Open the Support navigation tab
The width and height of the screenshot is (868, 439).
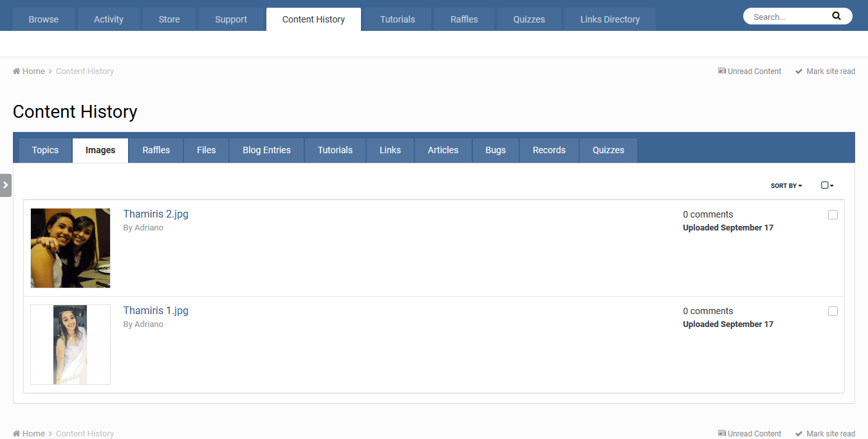[x=231, y=19]
